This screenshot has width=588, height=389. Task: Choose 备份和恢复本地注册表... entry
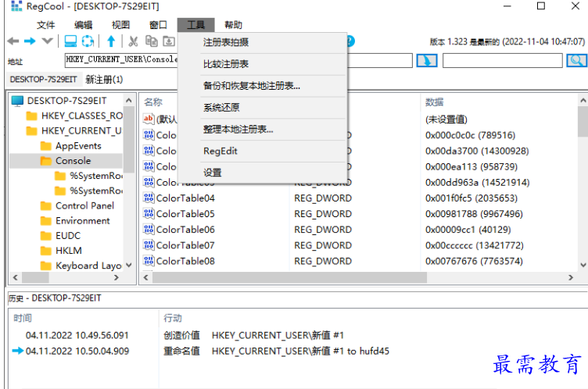(x=263, y=86)
